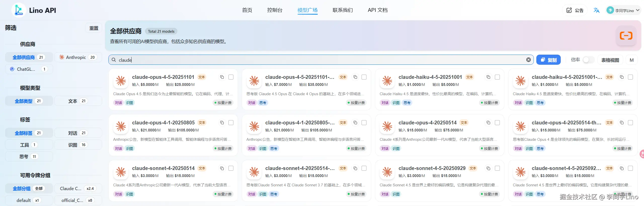This screenshot has height=206, width=644.
Task: Open claude-sonnet-4-5-20250929 model title
Action: pyautogui.click(x=432, y=168)
